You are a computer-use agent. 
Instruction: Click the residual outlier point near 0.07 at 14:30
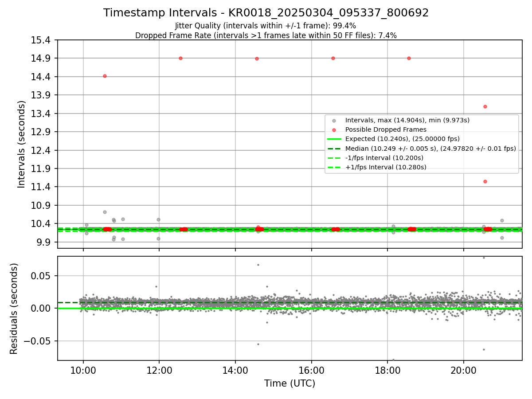tap(258, 265)
